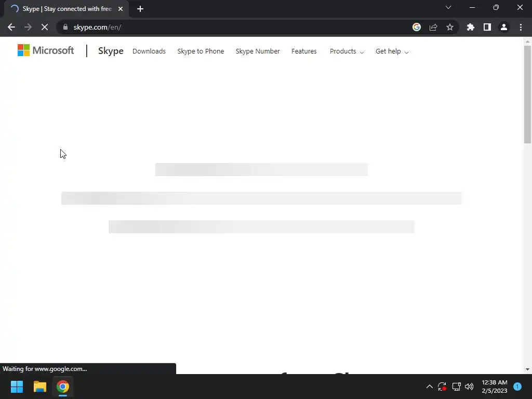Click the scrollbar up arrow
The height and width of the screenshot is (399, 532).
tap(527, 42)
